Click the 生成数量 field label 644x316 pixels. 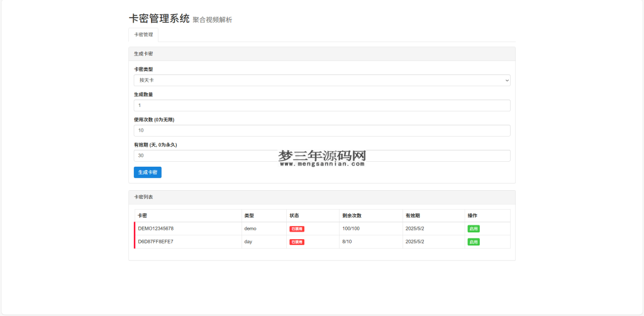coord(143,94)
